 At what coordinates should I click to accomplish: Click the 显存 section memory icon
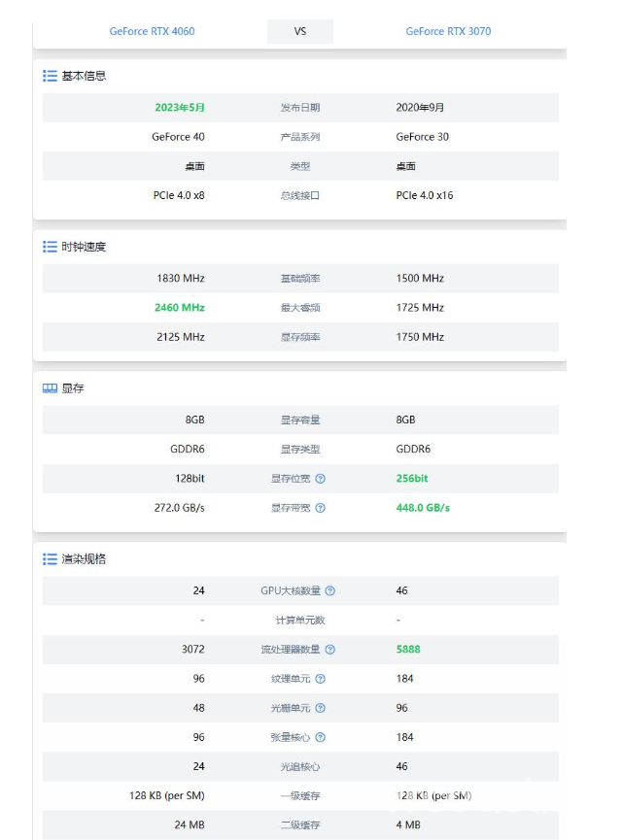50,388
